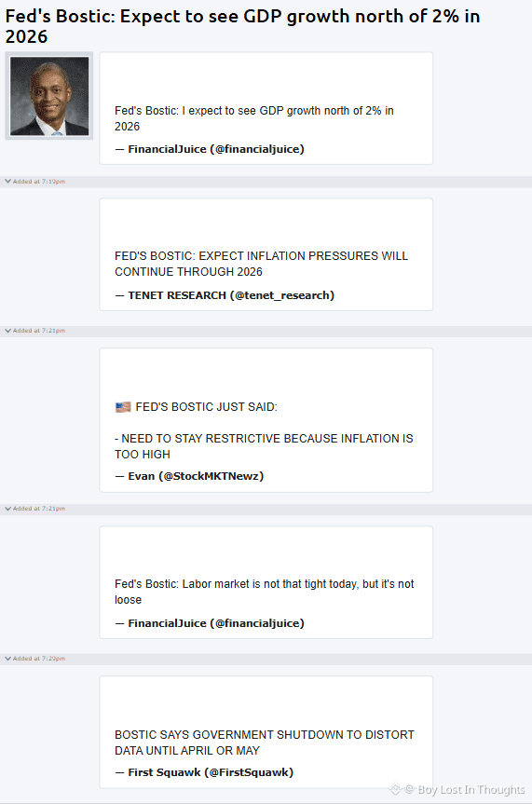Viewport: 532px width, 804px height.
Task: Collapse the second "Added at 7:21pm" chevron
Action: click(x=7, y=509)
